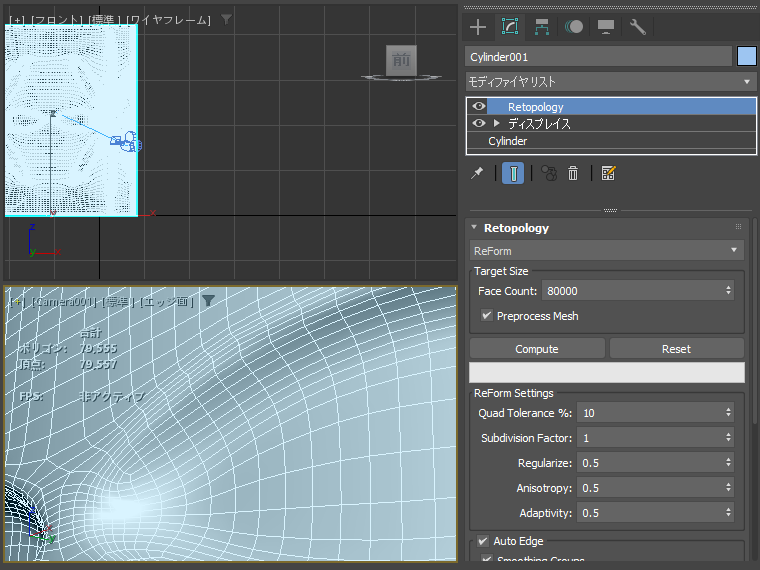Click the Face Count spinner arrows
760x570 pixels.
(x=728, y=291)
